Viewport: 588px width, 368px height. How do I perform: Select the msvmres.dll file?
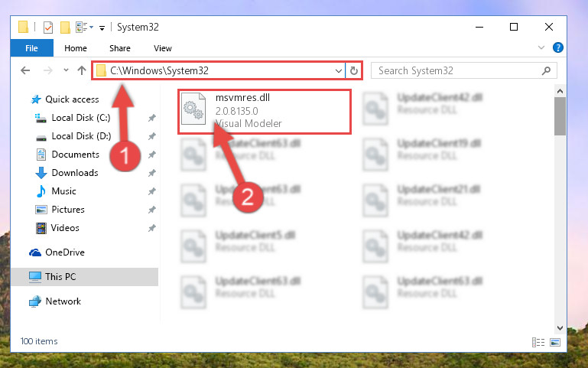coord(265,112)
